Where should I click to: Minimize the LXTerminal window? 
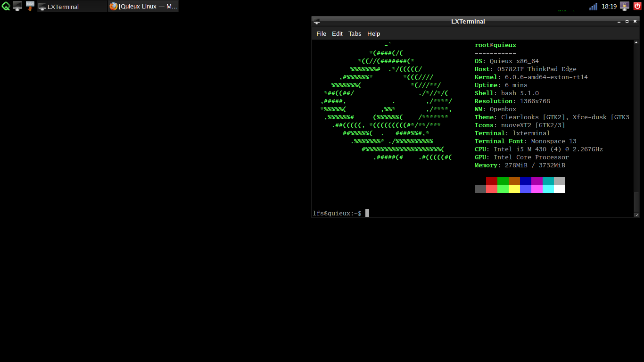619,21
